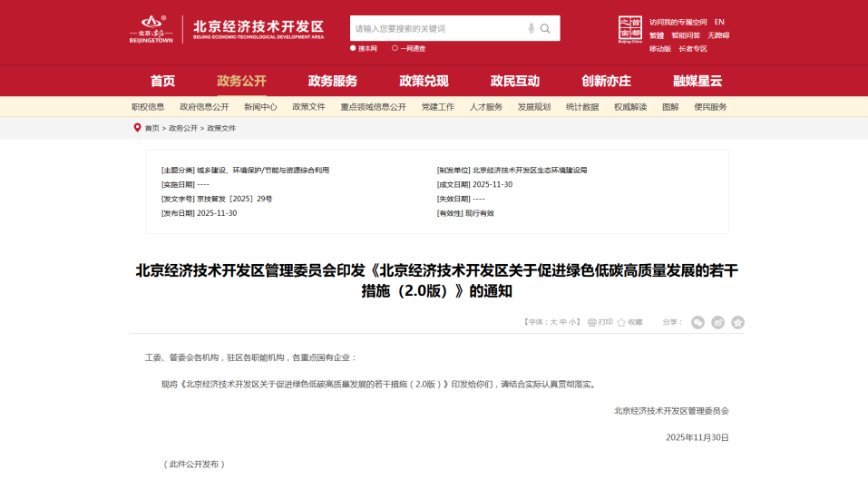Viewport: 868px width, 489px height.
Task: Open the 融媒星云 main nav tab
Action: 697,81
